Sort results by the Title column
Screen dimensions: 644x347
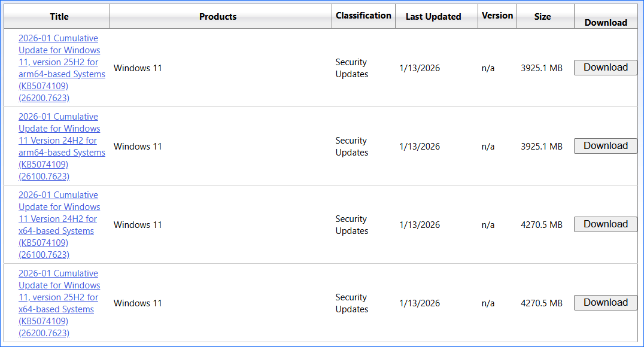click(x=59, y=16)
